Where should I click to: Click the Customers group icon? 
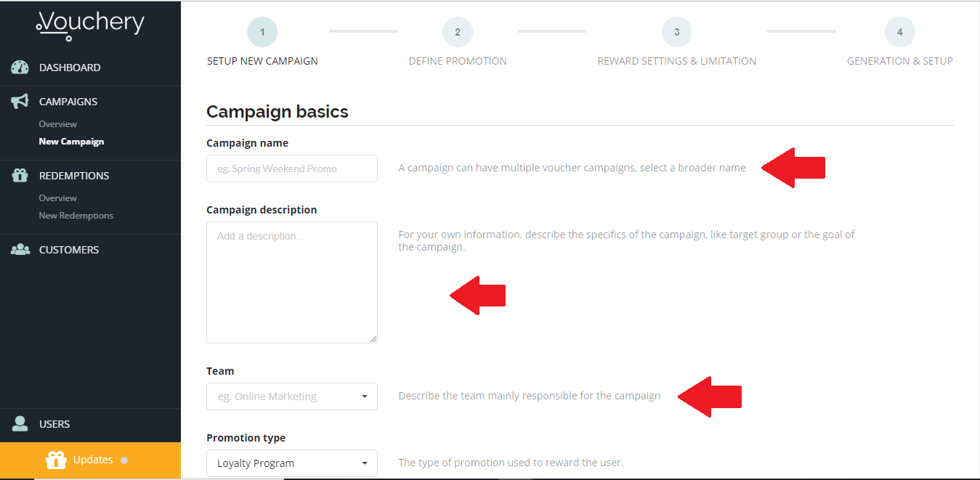coord(20,250)
